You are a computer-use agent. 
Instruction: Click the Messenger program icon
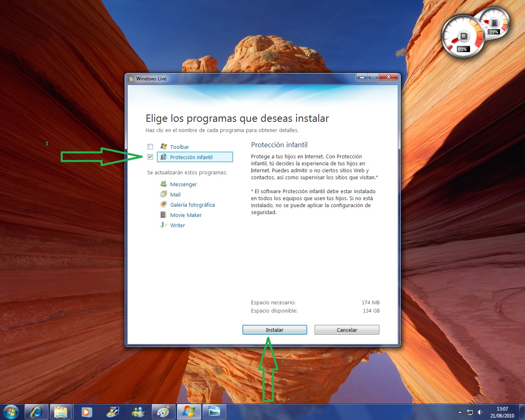pos(164,184)
